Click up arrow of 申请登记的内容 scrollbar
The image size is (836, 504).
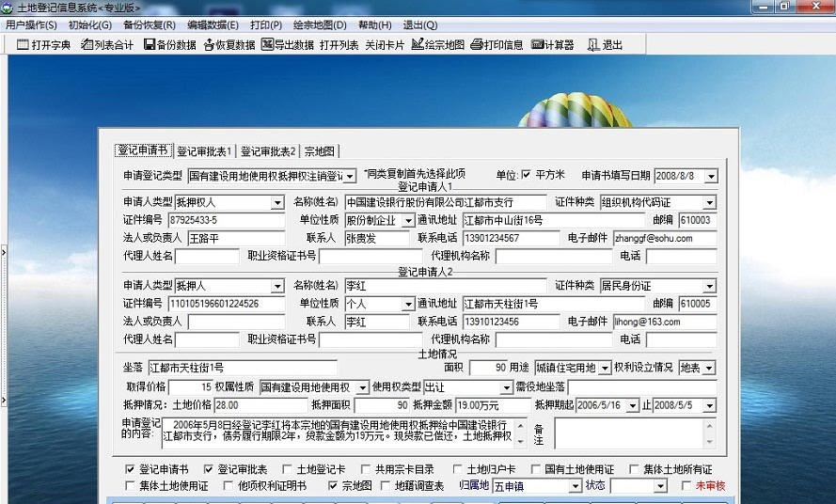click(520, 425)
